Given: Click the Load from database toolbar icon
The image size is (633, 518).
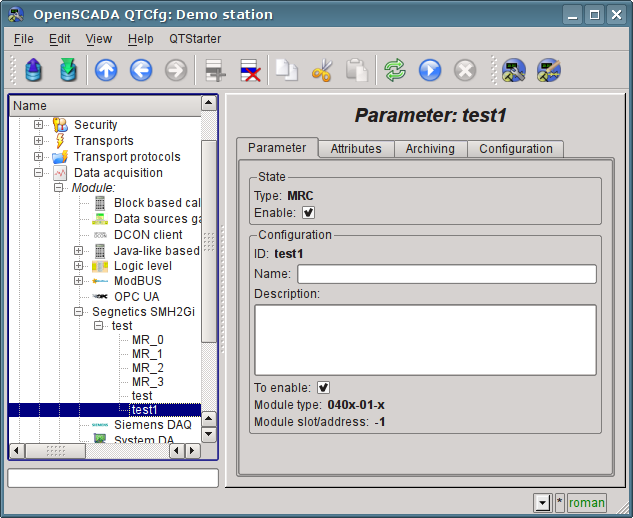Looking at the screenshot, I should (33, 70).
